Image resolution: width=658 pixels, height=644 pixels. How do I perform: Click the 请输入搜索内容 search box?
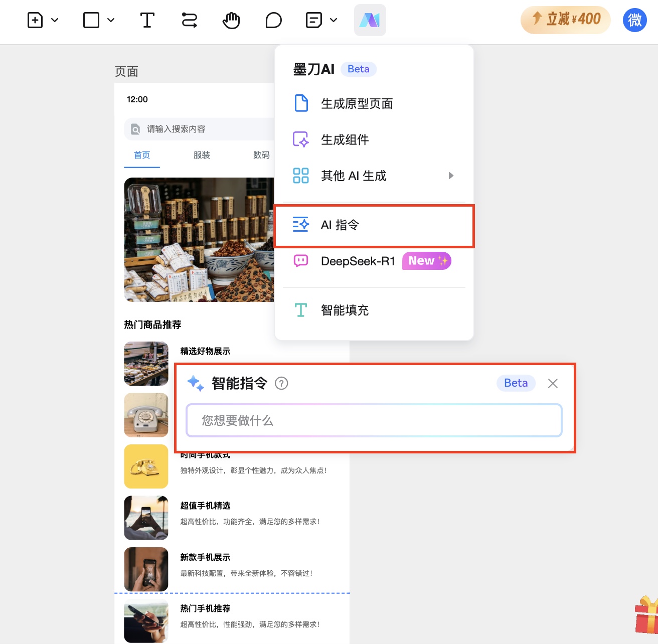coord(199,129)
